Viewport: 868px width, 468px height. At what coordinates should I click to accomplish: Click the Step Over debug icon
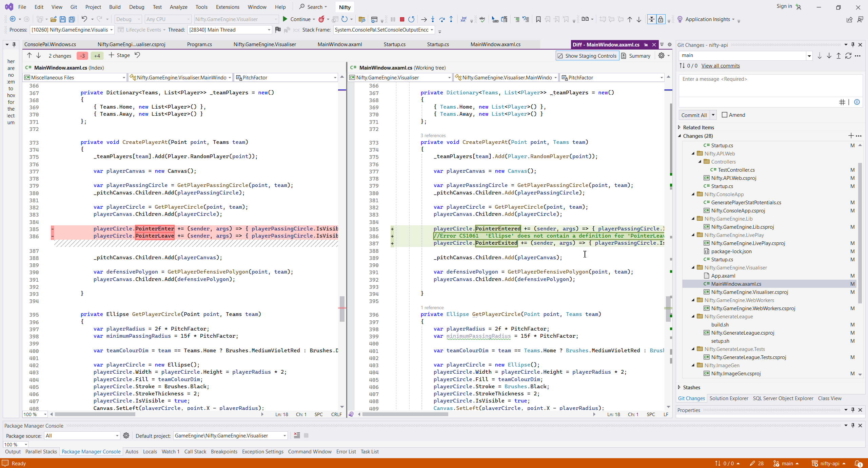pos(442,19)
